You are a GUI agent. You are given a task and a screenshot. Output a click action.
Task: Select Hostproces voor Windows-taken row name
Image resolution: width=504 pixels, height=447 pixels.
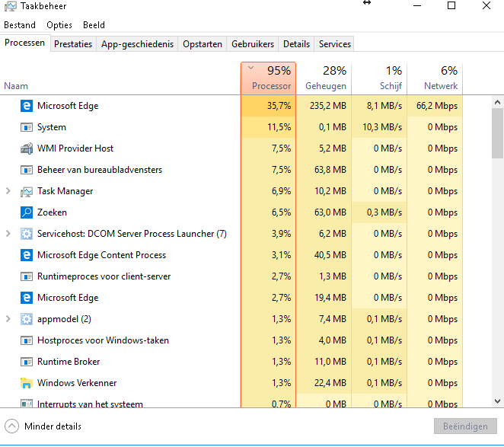103,340
